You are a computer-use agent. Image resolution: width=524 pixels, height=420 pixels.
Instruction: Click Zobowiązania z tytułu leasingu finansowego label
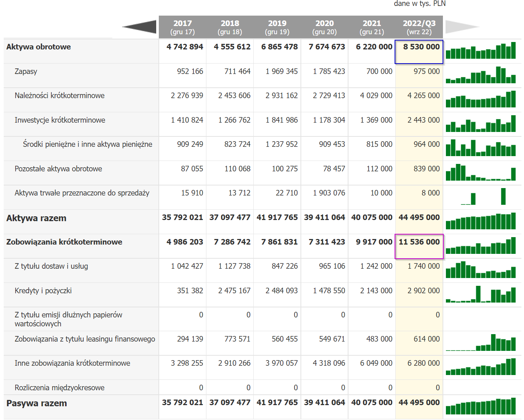[85, 339]
